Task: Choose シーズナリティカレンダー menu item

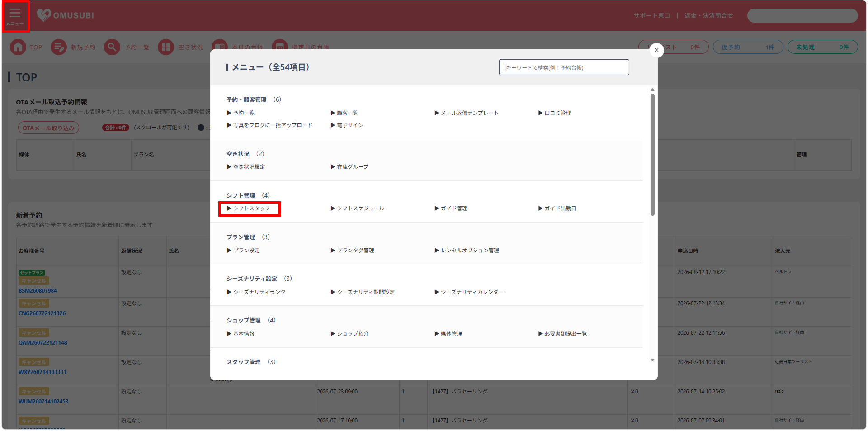Action: [x=469, y=292]
